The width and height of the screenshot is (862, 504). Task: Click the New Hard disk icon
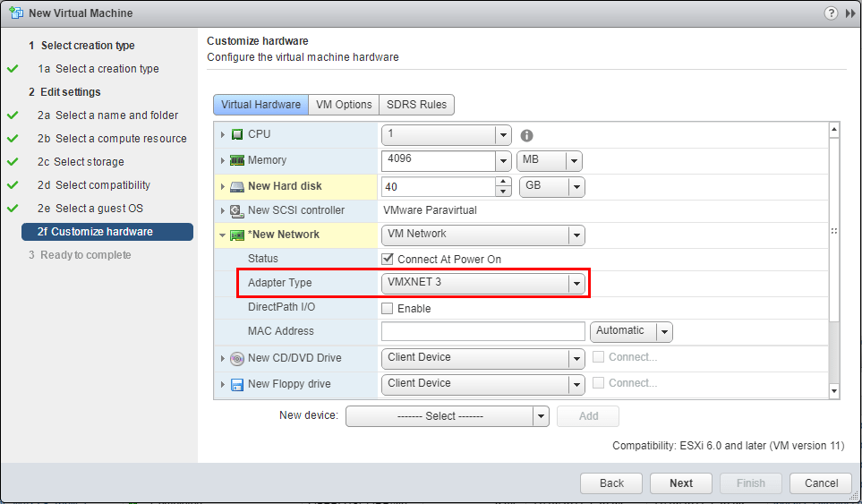click(237, 186)
